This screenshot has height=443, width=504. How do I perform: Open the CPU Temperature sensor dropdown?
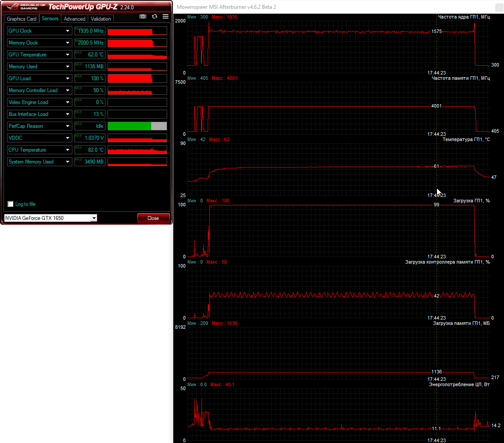click(x=67, y=150)
